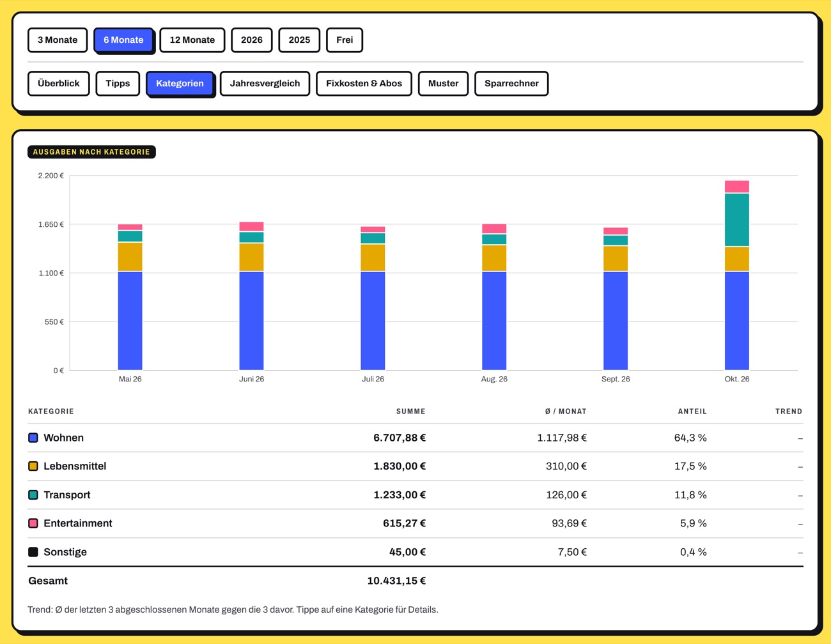The image size is (831, 644).
Task: Click the Ø / MONAT column header
Action: (x=566, y=411)
